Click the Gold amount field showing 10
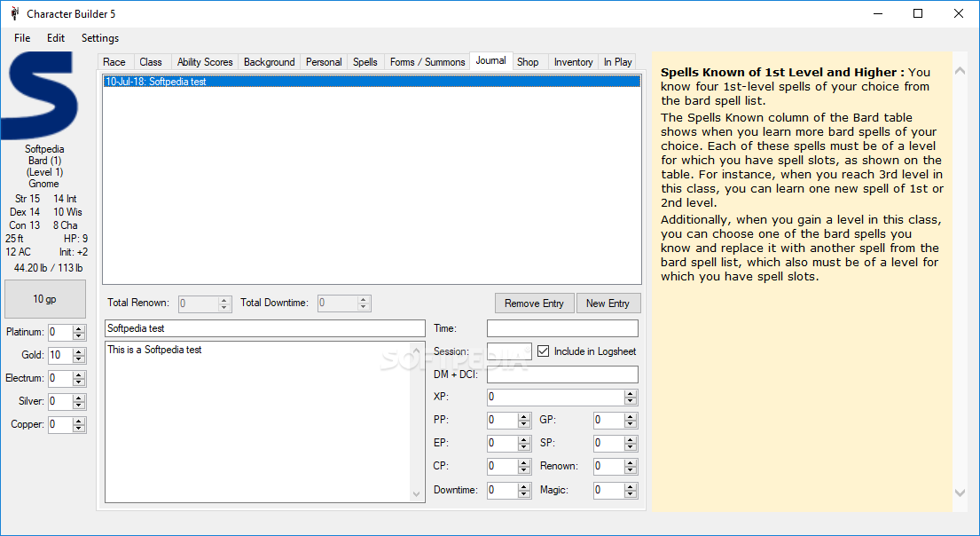 point(60,355)
